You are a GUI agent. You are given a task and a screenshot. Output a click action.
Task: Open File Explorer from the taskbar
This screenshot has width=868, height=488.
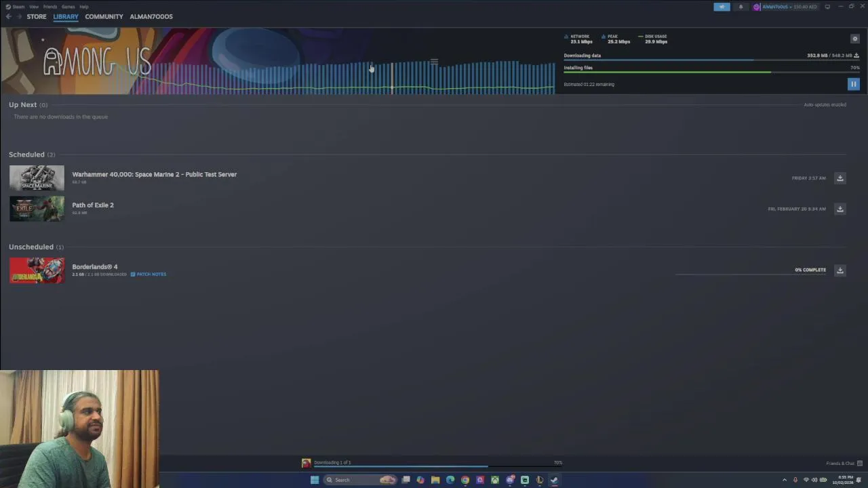435,480
